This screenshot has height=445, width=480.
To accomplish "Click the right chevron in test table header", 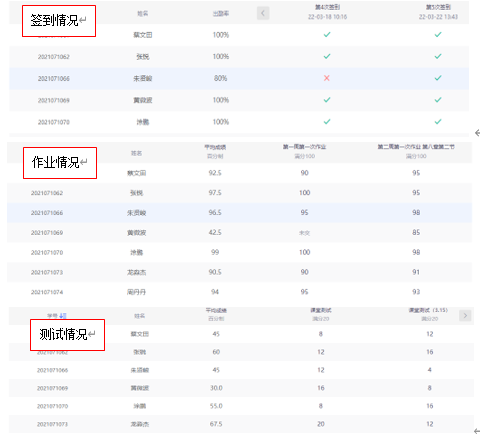I will click(465, 315).
